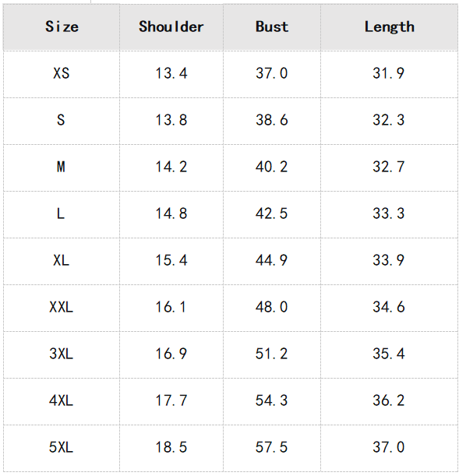Select the Bust header cell
This screenshot has height=476, width=459.
(272, 26)
